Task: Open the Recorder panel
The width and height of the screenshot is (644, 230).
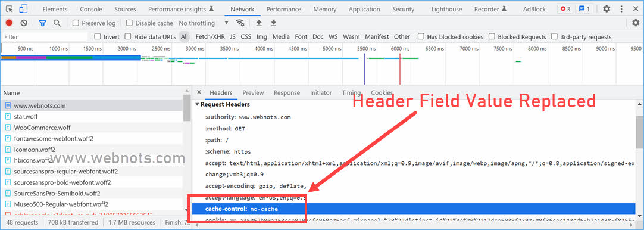Action: point(490,9)
